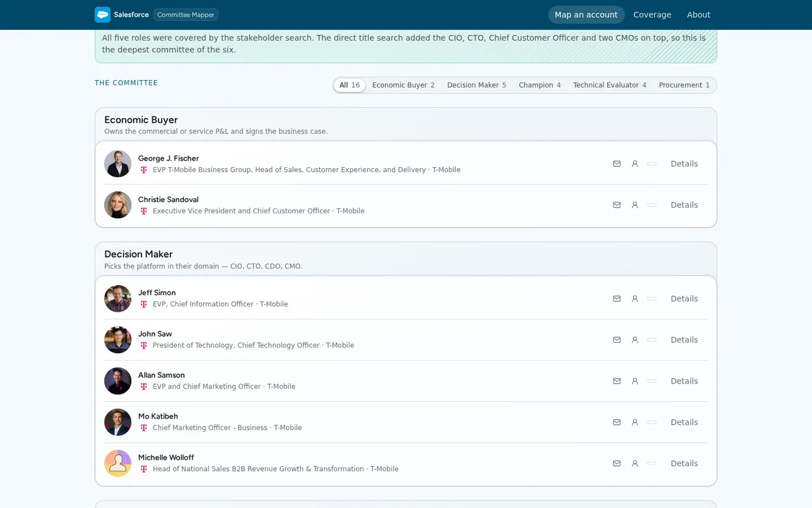812x508 pixels.
Task: Click Allan Samson's avatar photo
Action: pos(118,381)
